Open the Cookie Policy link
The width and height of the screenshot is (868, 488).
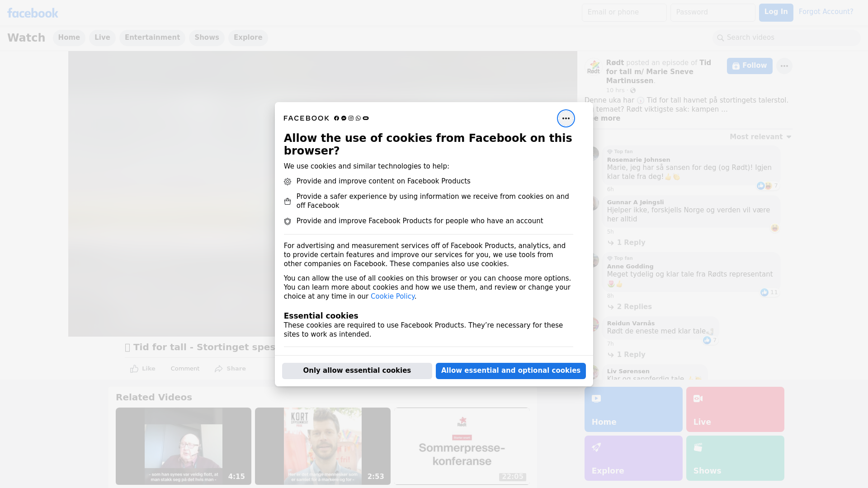point(392,296)
